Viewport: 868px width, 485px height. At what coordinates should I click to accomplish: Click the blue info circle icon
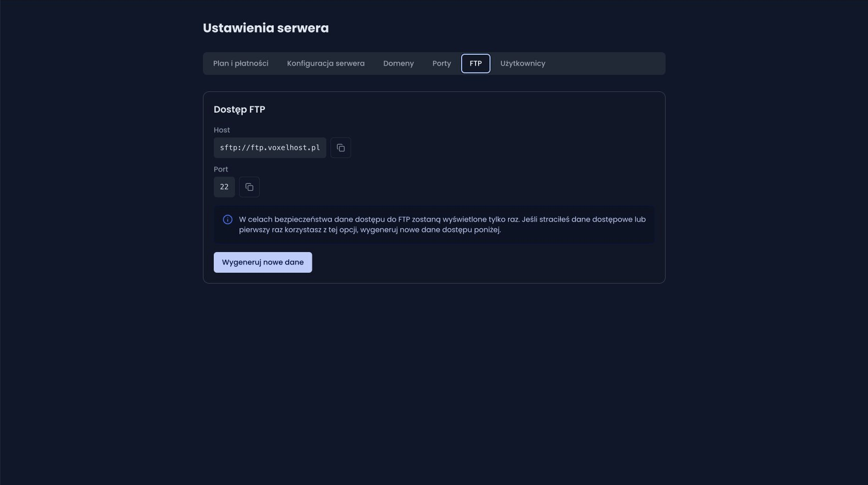click(227, 220)
